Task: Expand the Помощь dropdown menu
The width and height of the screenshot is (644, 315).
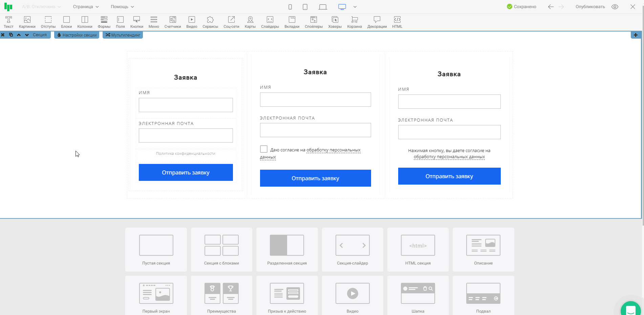Action: [x=122, y=7]
